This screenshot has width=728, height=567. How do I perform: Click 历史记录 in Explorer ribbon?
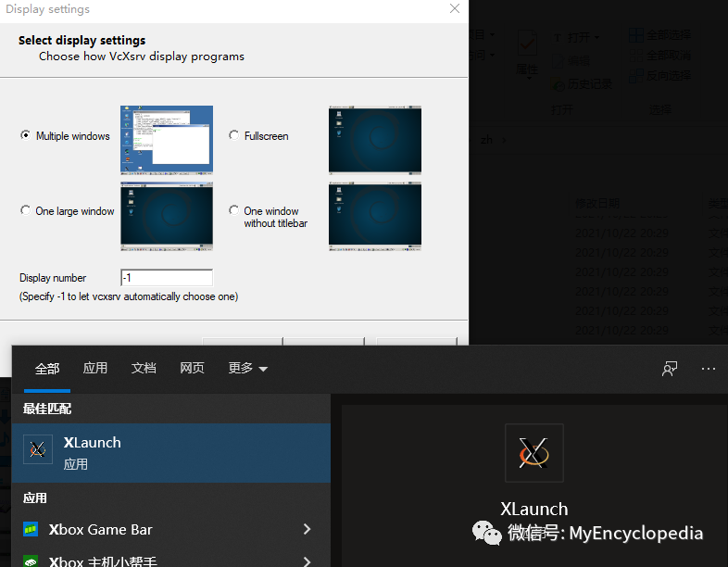(582, 84)
